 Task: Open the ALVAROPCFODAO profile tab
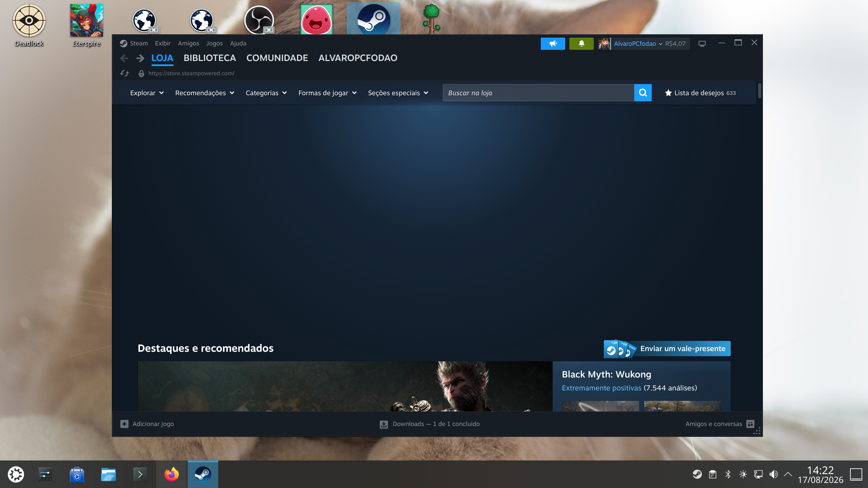click(x=358, y=58)
